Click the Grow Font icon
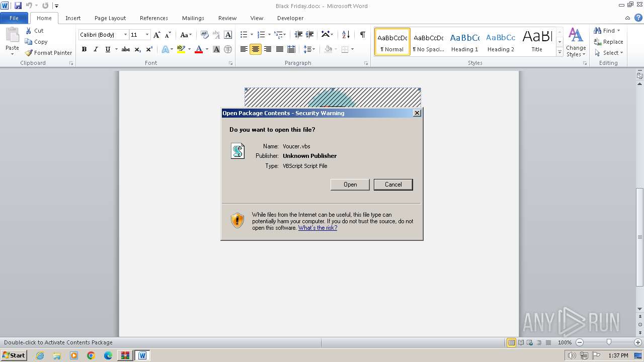 (157, 35)
